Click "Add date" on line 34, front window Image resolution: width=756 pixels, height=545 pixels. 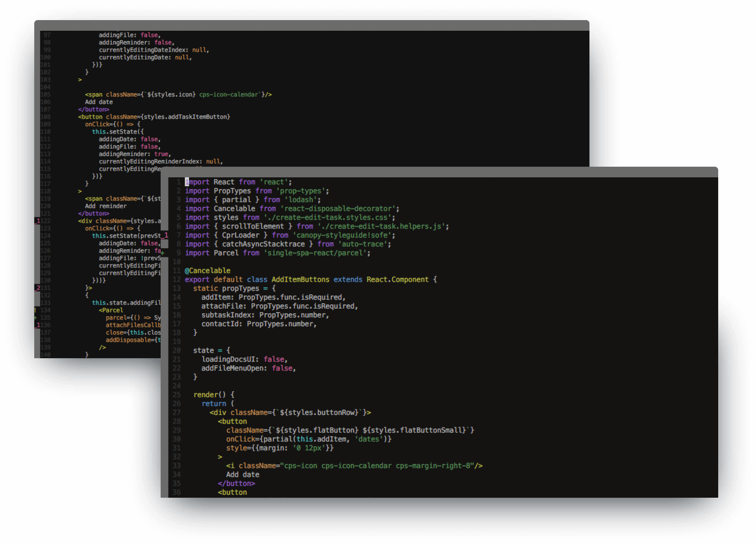pos(243,474)
